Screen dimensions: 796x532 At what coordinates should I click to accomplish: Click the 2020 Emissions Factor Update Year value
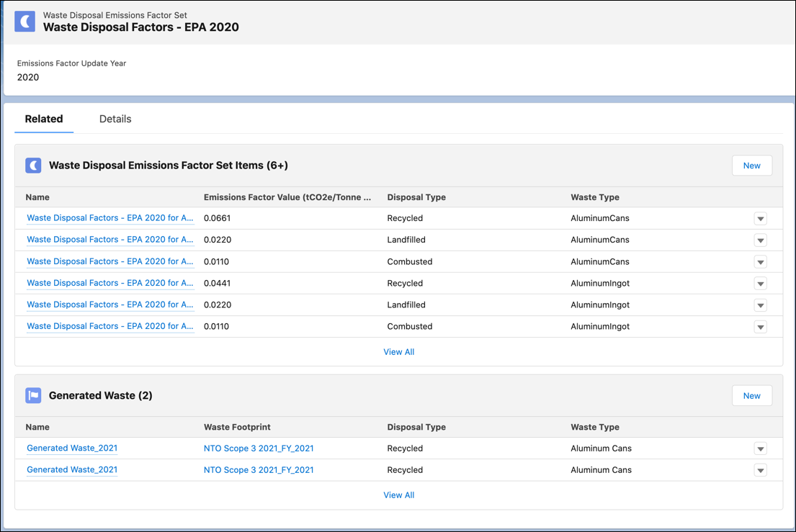28,77
